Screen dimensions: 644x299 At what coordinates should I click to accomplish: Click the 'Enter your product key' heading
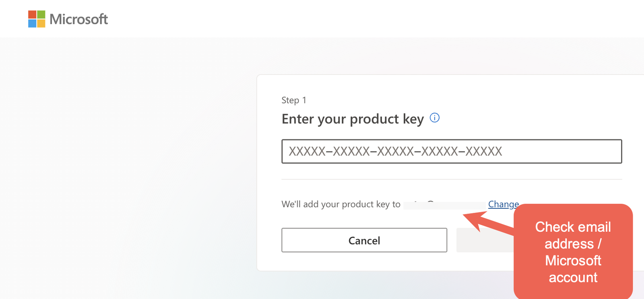[353, 119]
